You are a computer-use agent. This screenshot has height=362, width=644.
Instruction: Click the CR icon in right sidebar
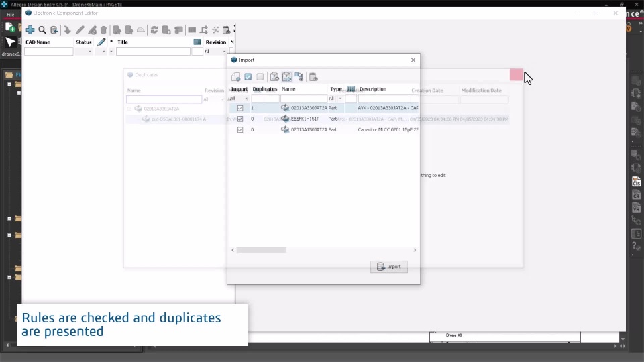point(636,194)
